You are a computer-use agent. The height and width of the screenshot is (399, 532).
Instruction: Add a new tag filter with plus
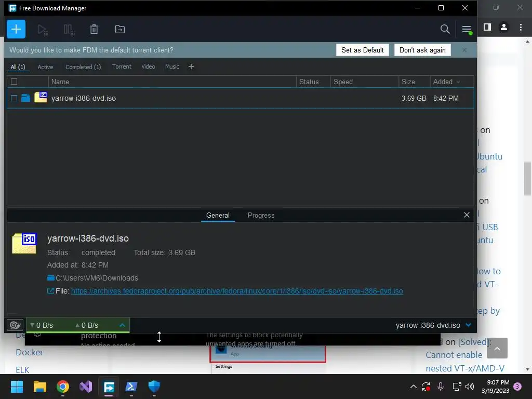click(x=191, y=66)
